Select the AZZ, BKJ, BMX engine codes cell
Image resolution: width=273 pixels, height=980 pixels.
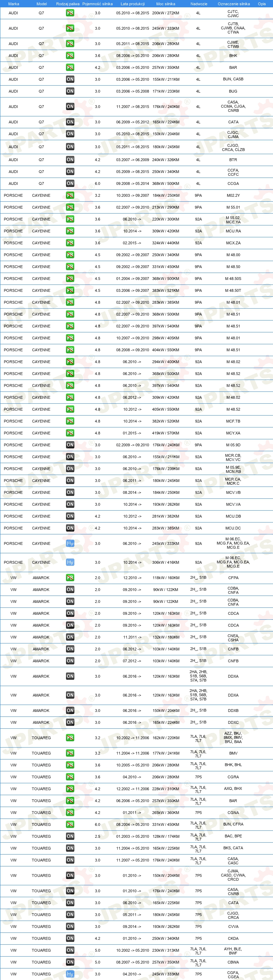click(233, 737)
